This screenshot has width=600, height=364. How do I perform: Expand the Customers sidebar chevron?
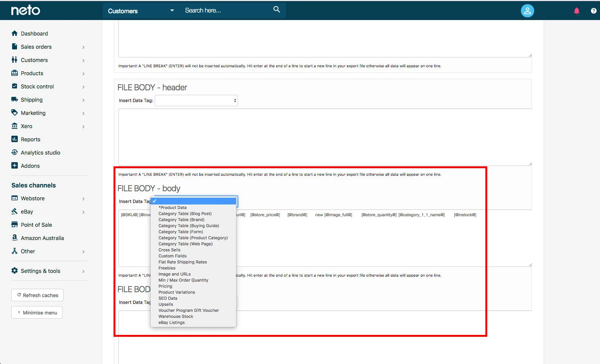(x=83, y=60)
